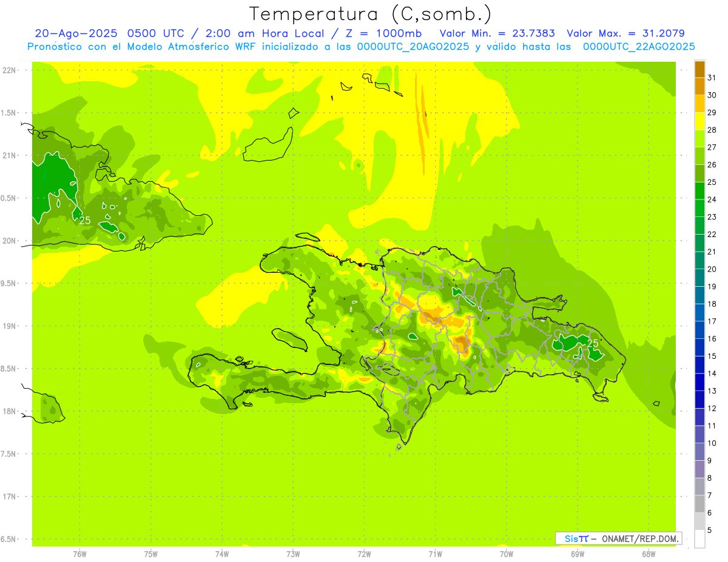Click the '24' value on the color scale

click(712, 199)
